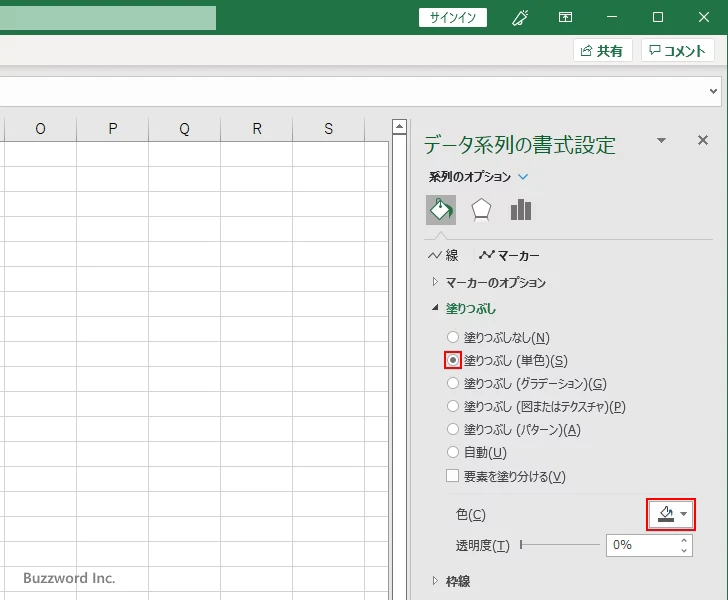Close the データ系列の書式設定 pane
The image size is (728, 600).
pyautogui.click(x=702, y=141)
